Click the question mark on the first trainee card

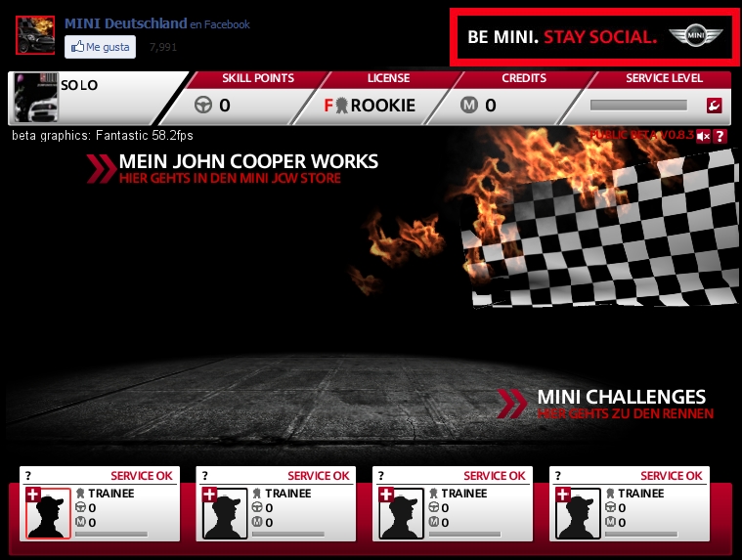pos(28,476)
